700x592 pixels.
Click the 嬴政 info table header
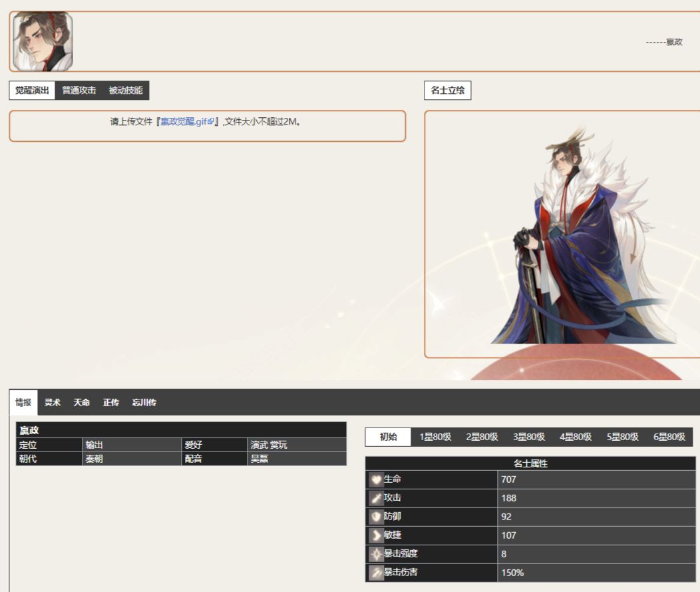click(181, 430)
